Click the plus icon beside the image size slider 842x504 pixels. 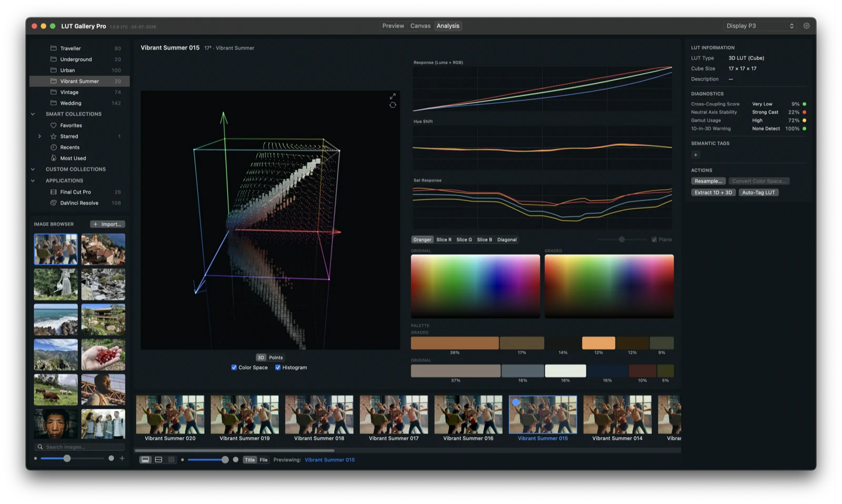tap(122, 458)
